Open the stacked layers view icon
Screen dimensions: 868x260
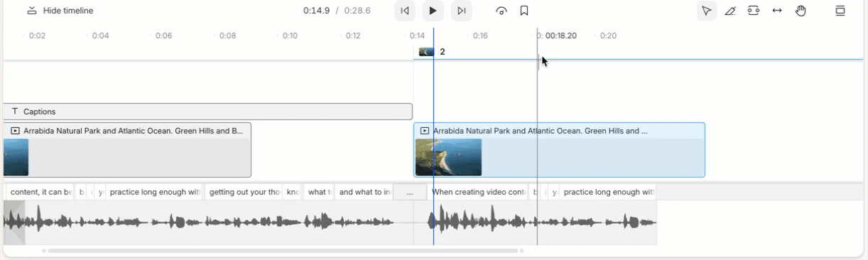point(840,11)
